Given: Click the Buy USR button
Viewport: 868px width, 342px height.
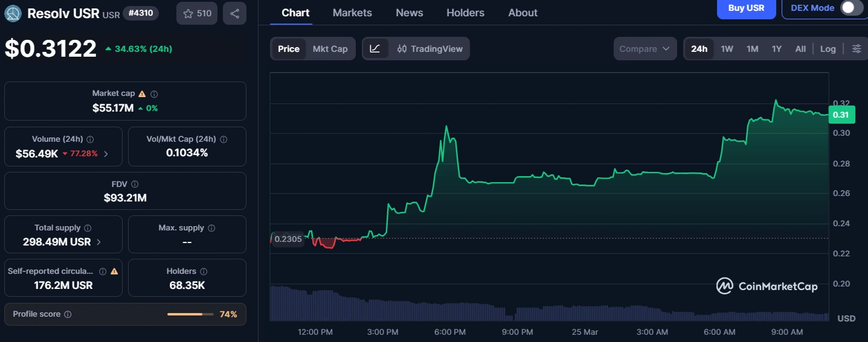Looking at the screenshot, I should [x=746, y=8].
